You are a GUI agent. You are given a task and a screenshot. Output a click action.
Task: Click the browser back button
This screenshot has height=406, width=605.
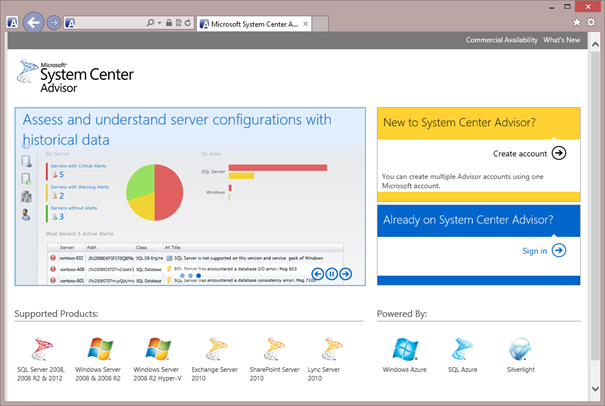pos(34,21)
